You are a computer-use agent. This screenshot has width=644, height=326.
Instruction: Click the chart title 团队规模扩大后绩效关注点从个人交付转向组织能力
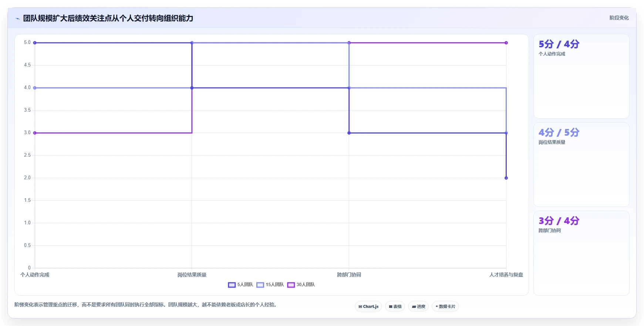click(108, 18)
